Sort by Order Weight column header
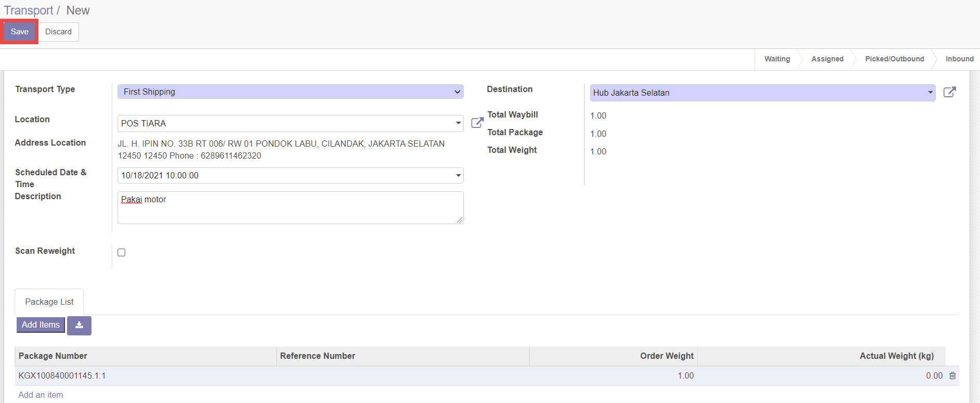980x403 pixels. (613, 356)
